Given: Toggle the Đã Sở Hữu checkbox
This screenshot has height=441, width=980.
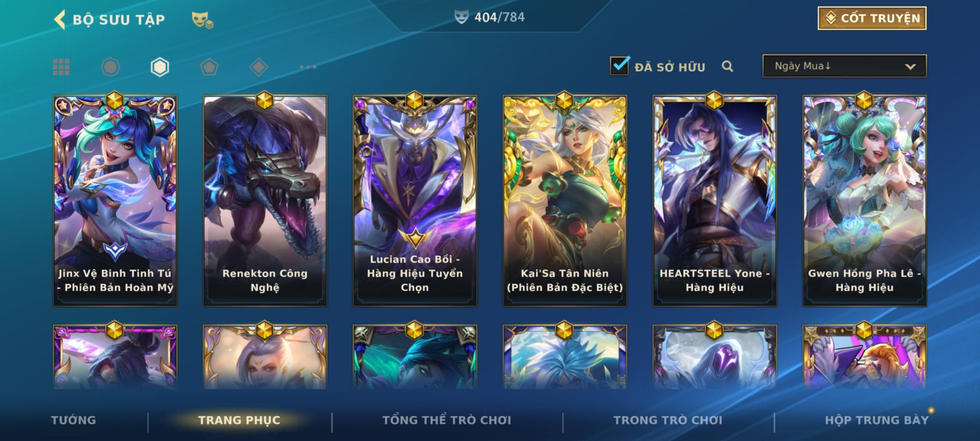Looking at the screenshot, I should 619,66.
